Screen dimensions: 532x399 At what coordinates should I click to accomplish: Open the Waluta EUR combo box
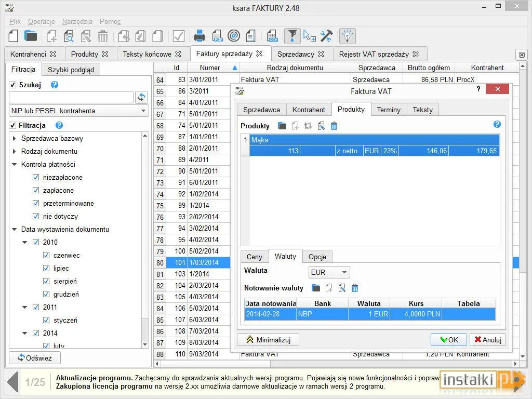[x=329, y=272]
